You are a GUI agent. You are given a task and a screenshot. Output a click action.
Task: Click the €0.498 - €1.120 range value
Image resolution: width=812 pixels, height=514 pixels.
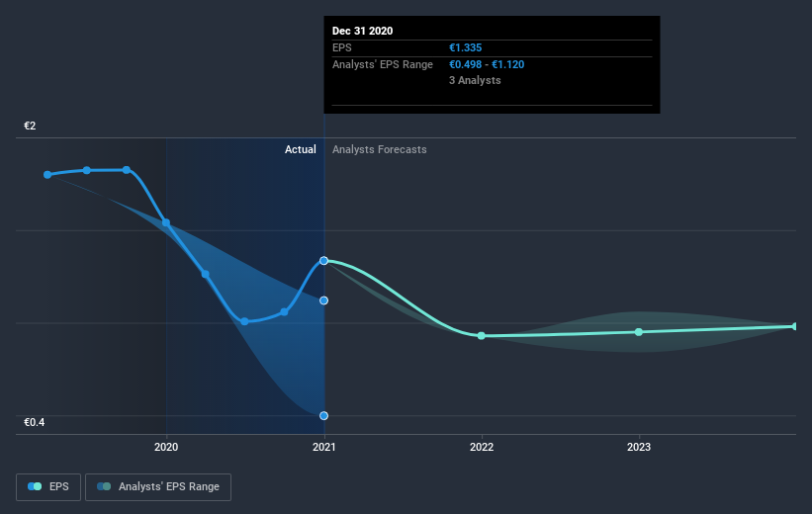(x=487, y=64)
